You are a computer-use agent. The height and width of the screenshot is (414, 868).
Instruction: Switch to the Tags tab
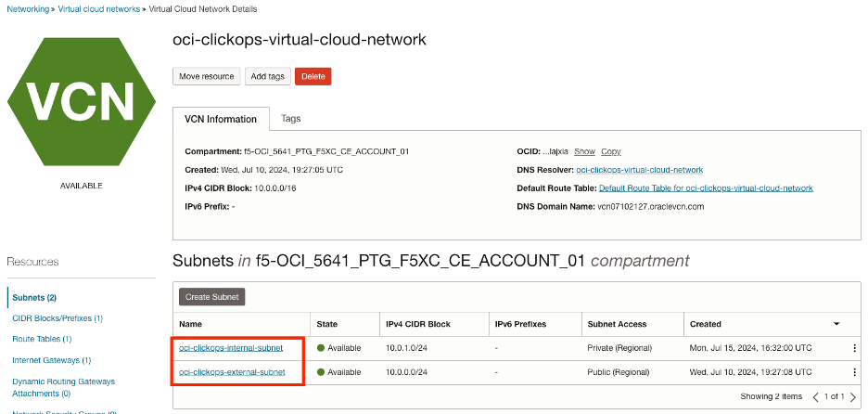click(291, 119)
